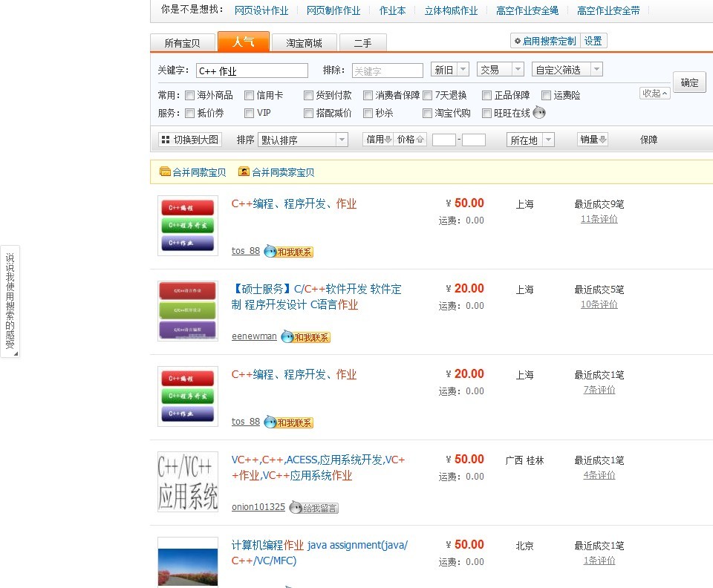Enable the 搭配减价 checkbox
Screen dimensions: 713x588
click(x=308, y=113)
